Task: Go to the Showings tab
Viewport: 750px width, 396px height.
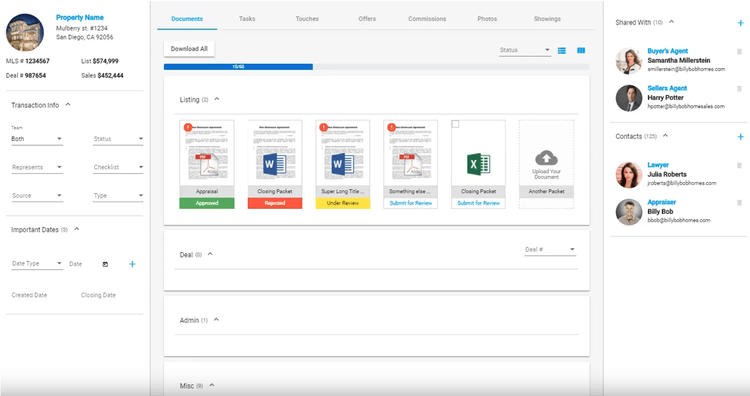Action: pyautogui.click(x=547, y=19)
